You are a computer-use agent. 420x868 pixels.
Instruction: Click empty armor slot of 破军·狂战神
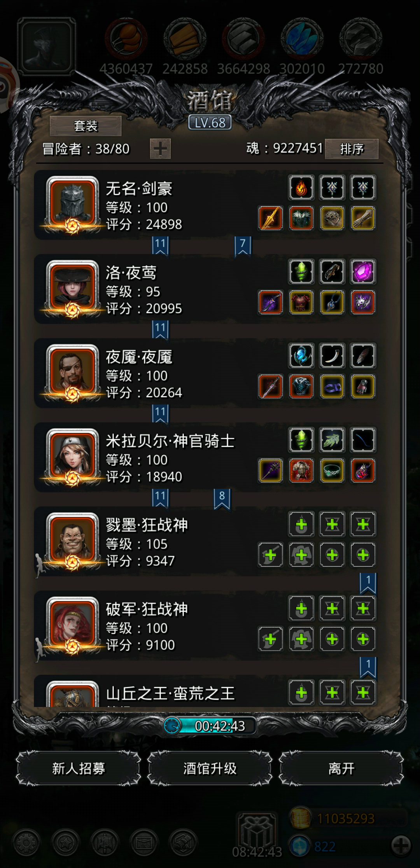[x=301, y=639]
